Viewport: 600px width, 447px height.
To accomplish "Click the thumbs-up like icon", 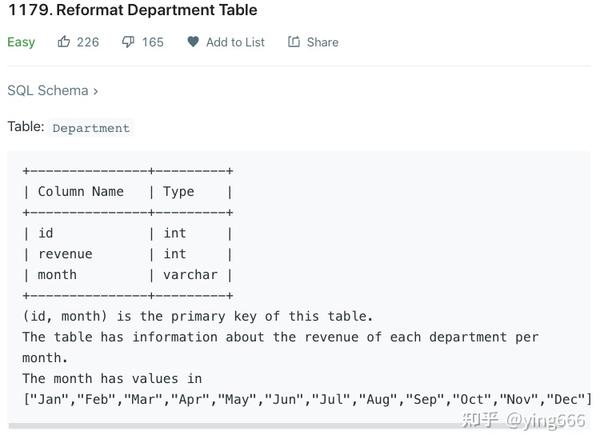I will tap(64, 41).
